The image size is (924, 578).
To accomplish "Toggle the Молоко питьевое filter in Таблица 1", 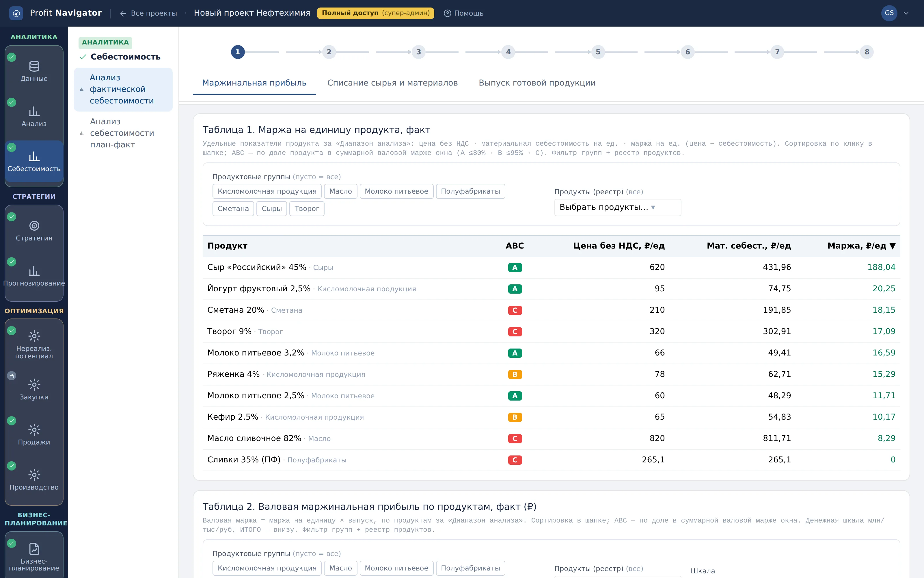I will click(396, 191).
